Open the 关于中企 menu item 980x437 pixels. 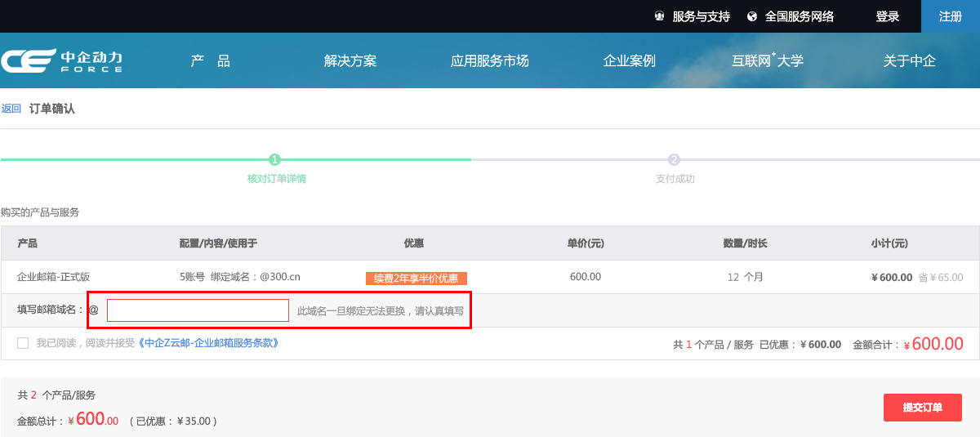(x=909, y=61)
